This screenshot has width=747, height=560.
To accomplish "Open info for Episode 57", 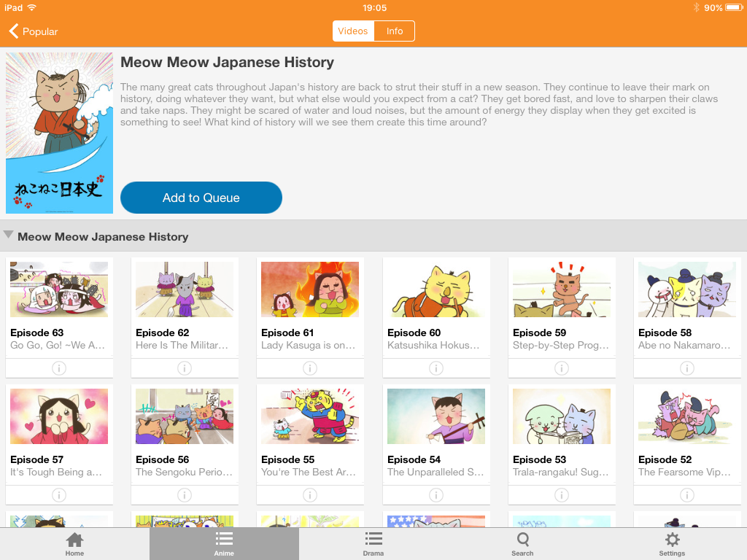I will [x=59, y=495].
